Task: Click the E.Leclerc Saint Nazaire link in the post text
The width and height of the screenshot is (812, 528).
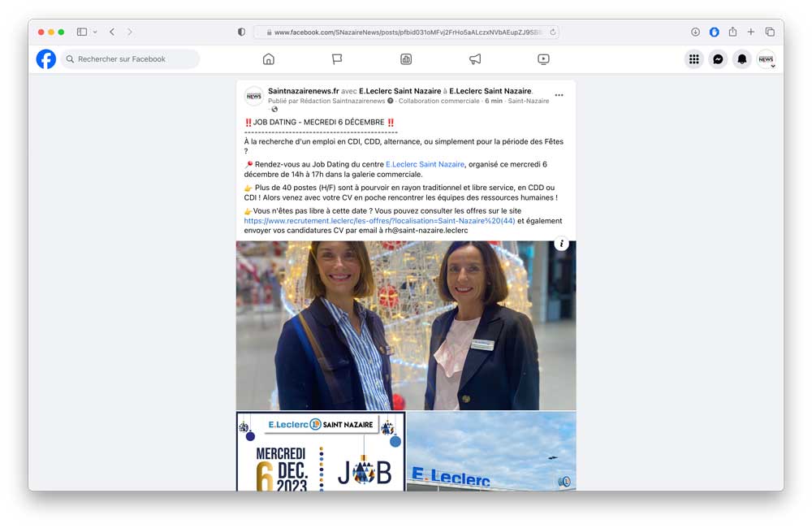Action: coord(425,164)
